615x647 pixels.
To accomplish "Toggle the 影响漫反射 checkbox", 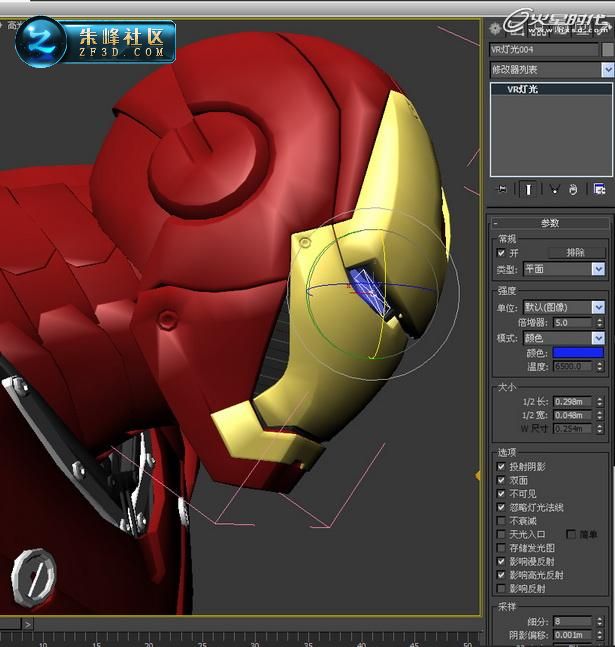I will coord(501,561).
